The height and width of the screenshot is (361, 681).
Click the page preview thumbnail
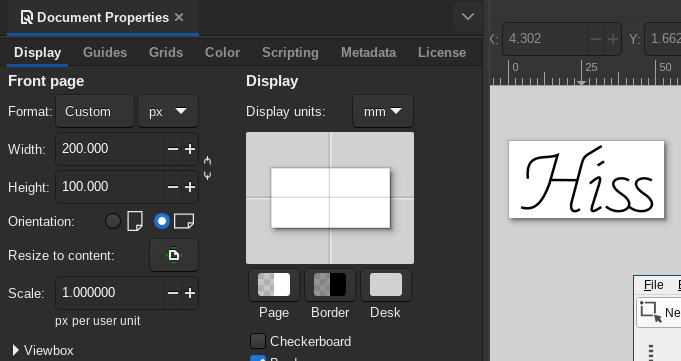tap(330, 198)
